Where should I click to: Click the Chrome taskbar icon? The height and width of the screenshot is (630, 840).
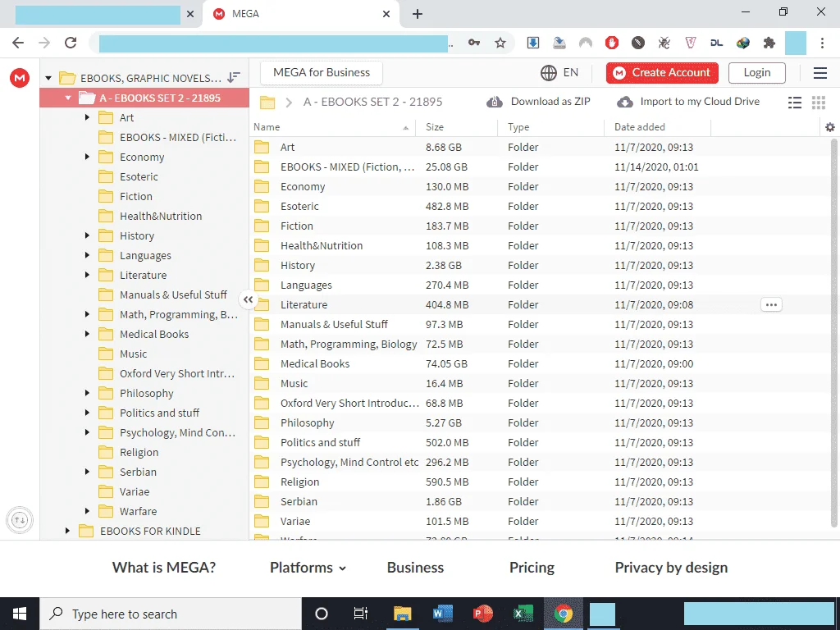(x=564, y=614)
